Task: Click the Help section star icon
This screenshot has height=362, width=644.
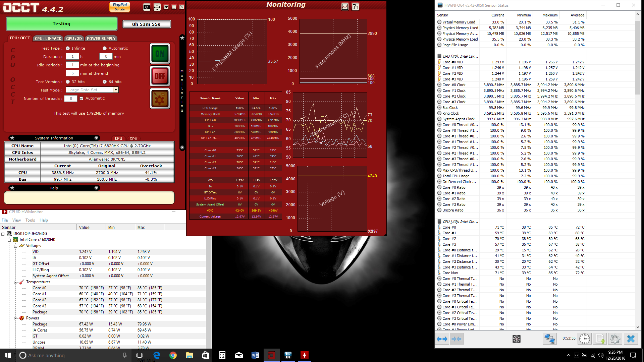Action: point(12,188)
